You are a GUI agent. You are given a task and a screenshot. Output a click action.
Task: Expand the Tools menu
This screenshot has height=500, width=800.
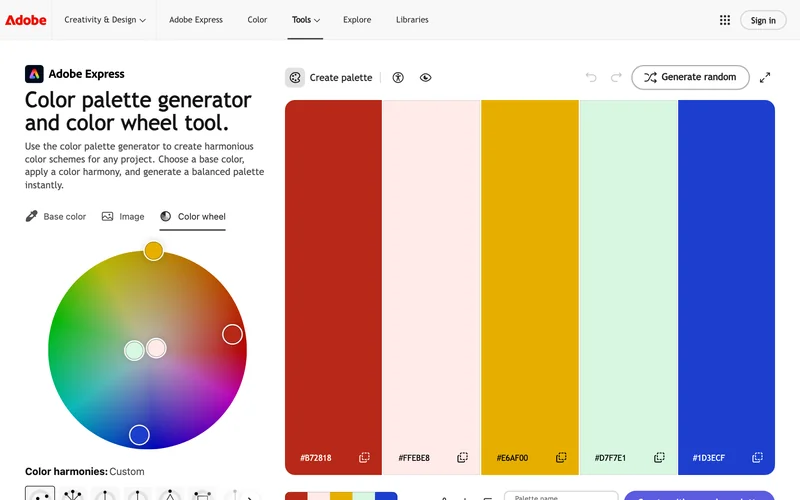tap(306, 20)
